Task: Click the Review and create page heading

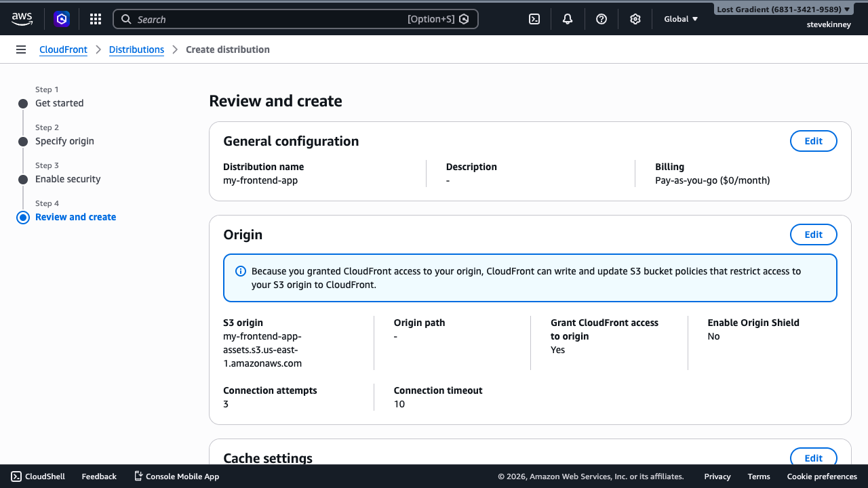Action: click(x=275, y=101)
